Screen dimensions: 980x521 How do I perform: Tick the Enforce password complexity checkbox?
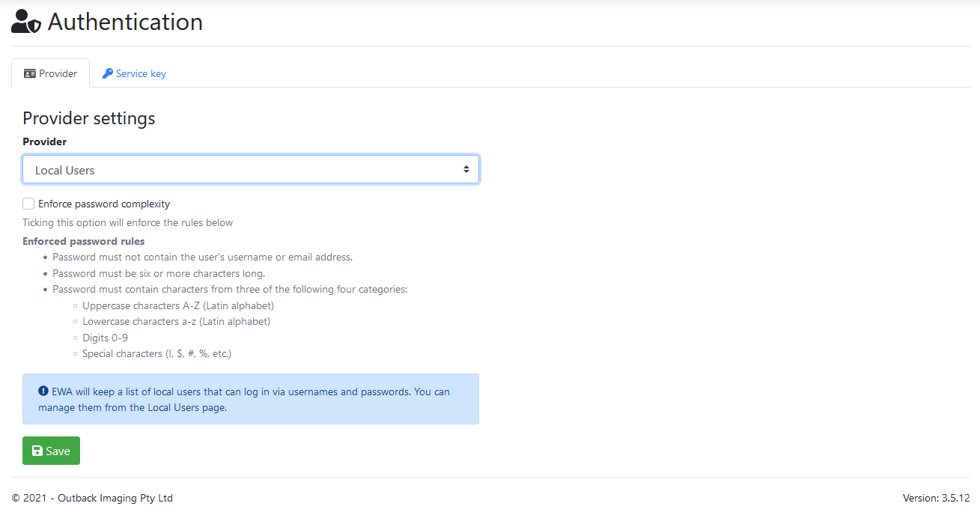pyautogui.click(x=28, y=204)
